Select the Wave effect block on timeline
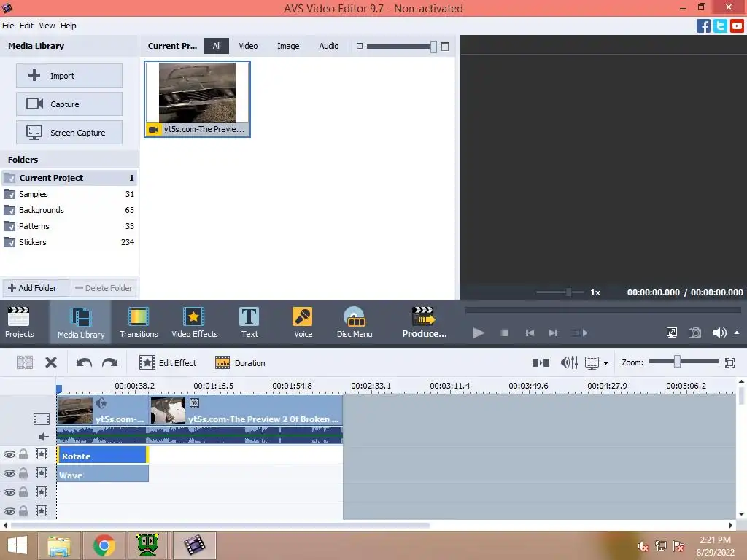 click(102, 474)
